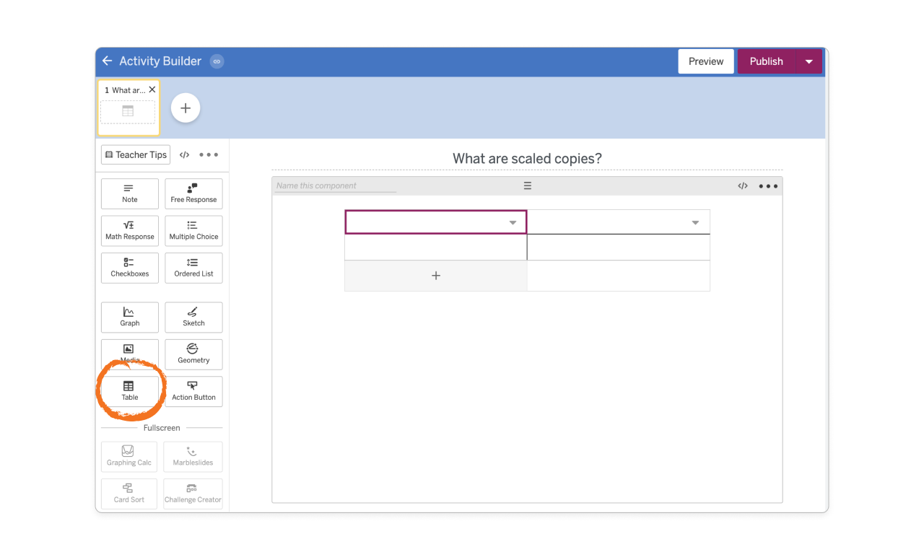Open Teacher Tips
This screenshot has width=924, height=560.
click(135, 154)
